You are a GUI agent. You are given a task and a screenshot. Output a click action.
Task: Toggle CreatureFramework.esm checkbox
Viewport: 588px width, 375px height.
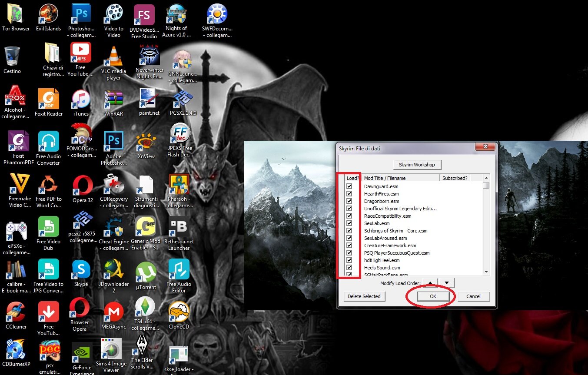[349, 246]
